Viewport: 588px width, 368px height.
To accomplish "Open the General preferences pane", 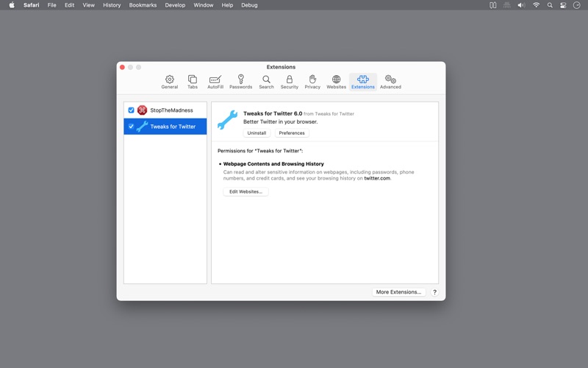I will 170,82.
